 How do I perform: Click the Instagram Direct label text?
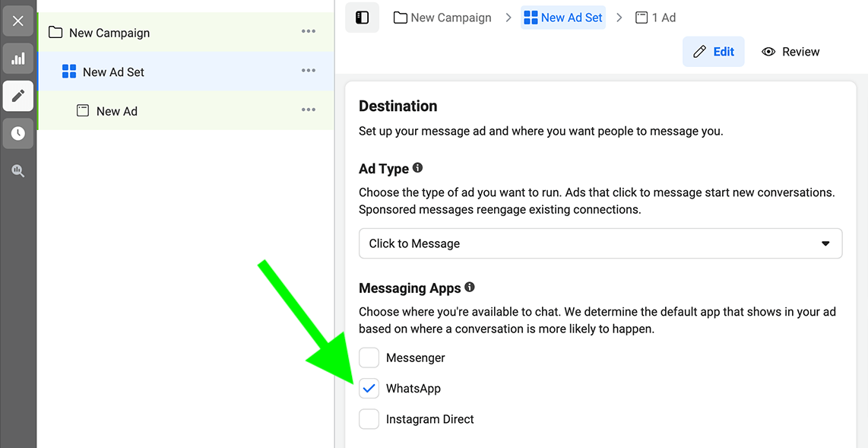tap(430, 418)
